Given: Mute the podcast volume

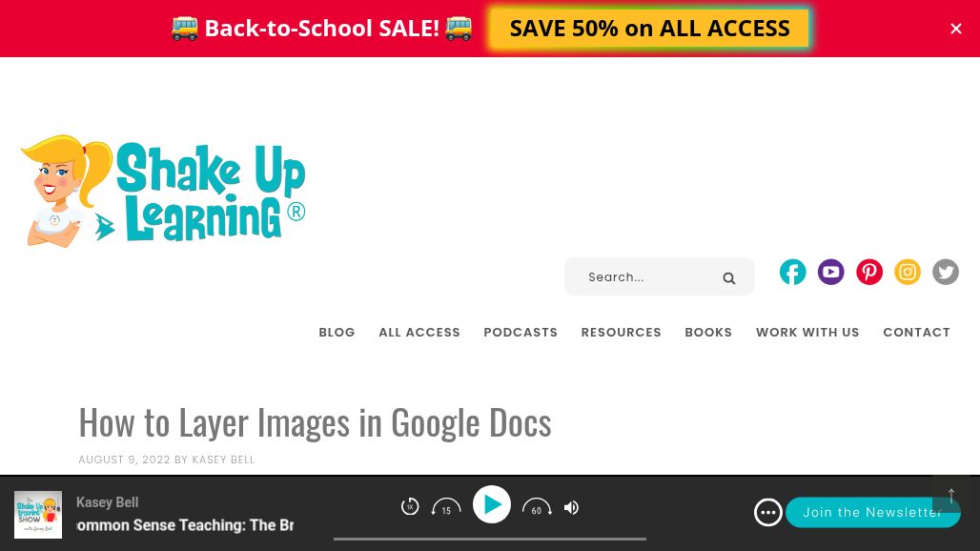Looking at the screenshot, I should pos(571,508).
